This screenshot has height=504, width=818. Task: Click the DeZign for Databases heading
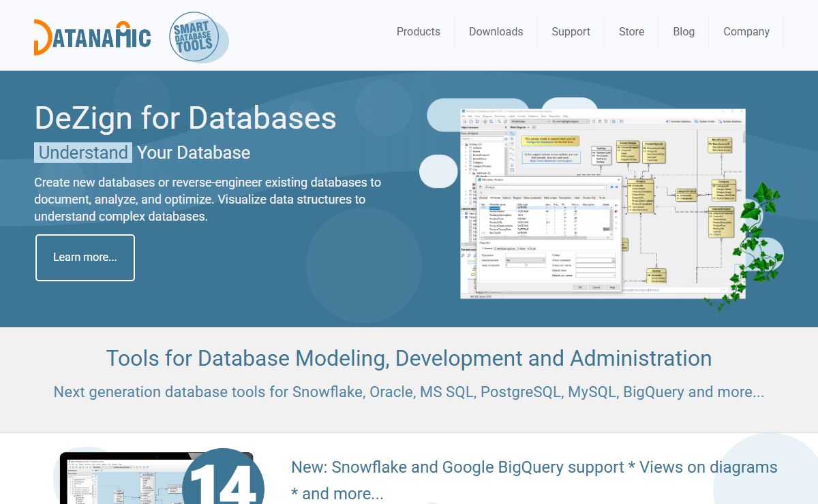[185, 118]
